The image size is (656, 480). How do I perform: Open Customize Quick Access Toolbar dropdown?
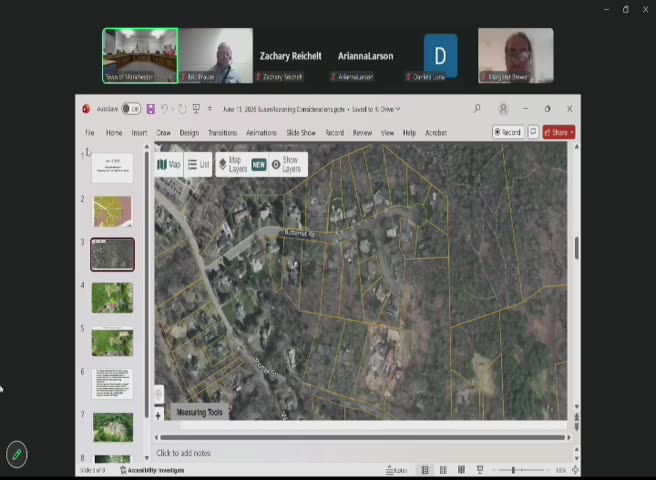click(x=210, y=109)
